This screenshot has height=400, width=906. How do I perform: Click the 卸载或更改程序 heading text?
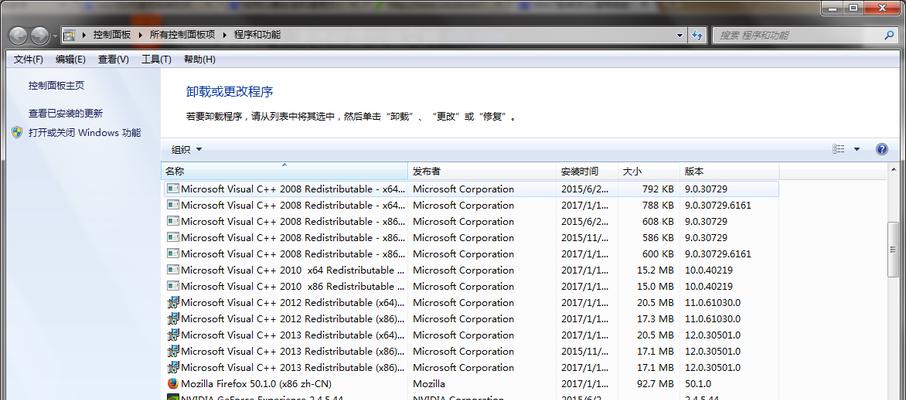click(230, 91)
